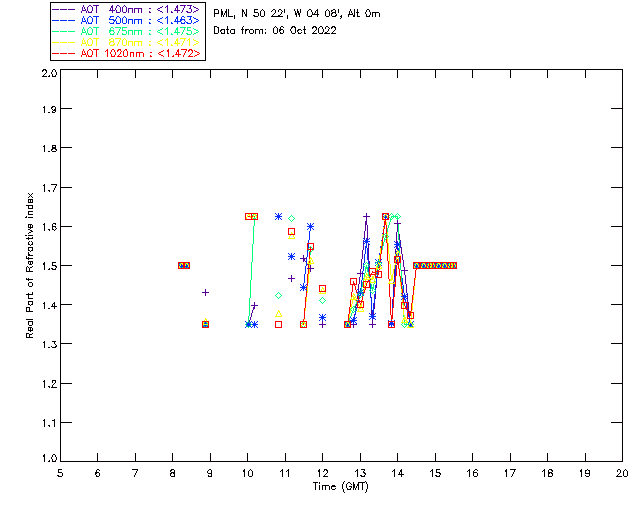
Task: Click the 1.2 y-axis tick label
Action: (x=49, y=384)
